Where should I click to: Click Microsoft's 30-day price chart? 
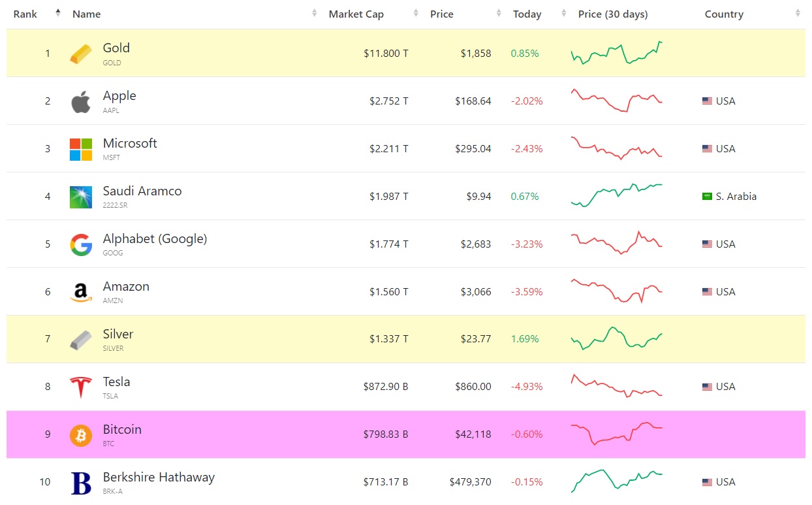point(616,148)
